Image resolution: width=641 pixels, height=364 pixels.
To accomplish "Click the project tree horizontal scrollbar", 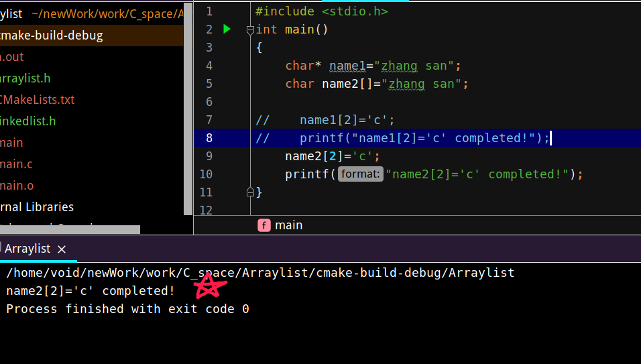I will pos(70,229).
